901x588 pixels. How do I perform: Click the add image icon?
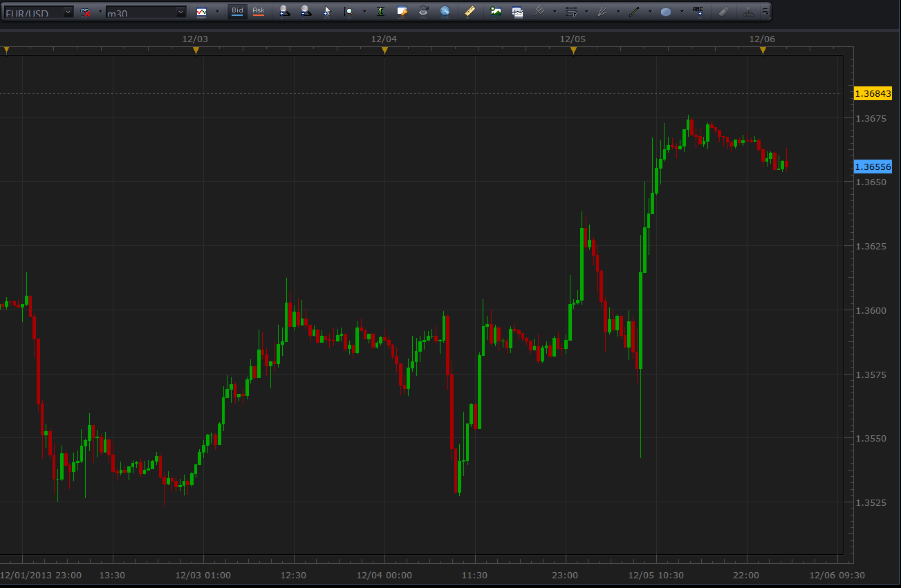[x=496, y=11]
